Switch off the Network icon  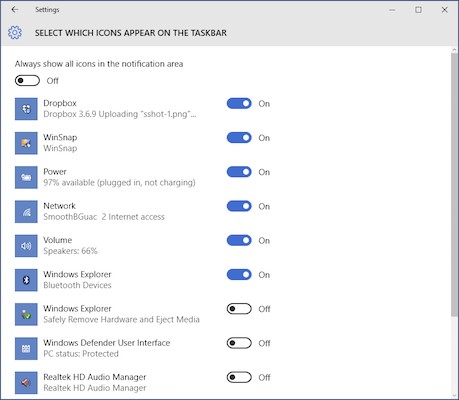tap(239, 206)
